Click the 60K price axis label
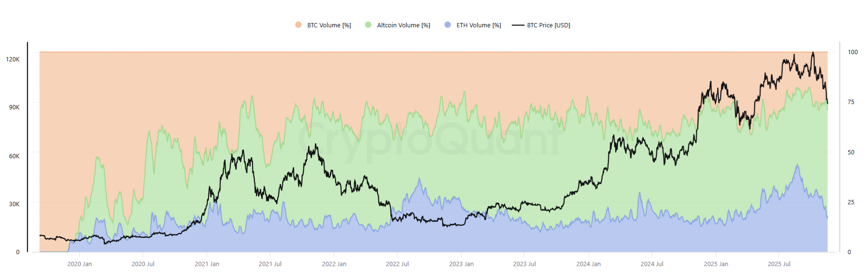Viewport: 868px width, 280px height. point(14,156)
